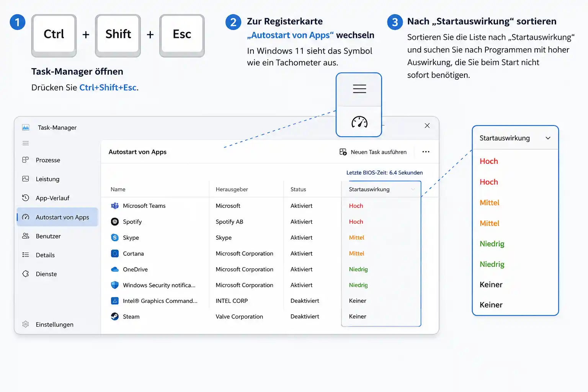Screen dimensions: 588x392
Task: Select Autostart von Apps in sidebar
Action: click(x=57, y=217)
